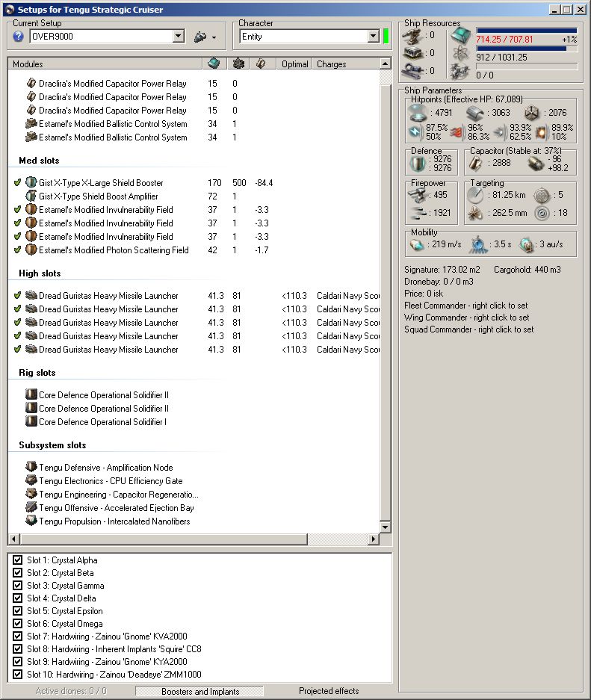This screenshot has width=591, height=700.
Task: Click the thermal resistance icon at 96%
Action: pyautogui.click(x=457, y=132)
